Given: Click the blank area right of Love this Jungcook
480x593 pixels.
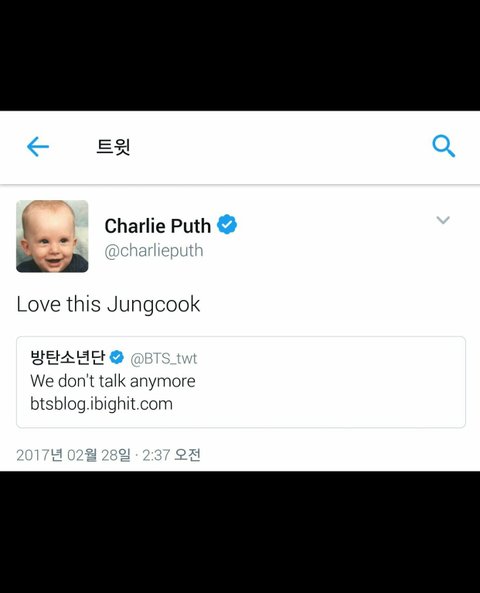Looking at the screenshot, I should [x=333, y=304].
